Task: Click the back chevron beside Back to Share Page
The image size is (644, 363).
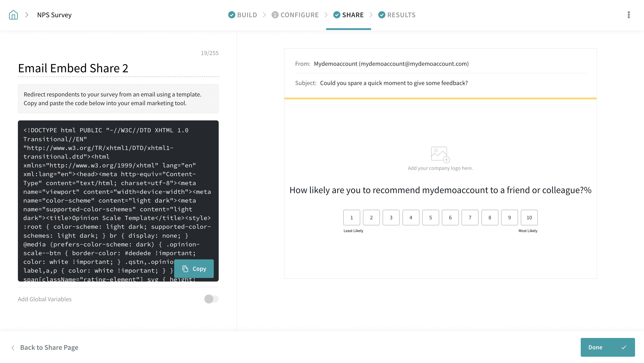Action: pos(13,348)
